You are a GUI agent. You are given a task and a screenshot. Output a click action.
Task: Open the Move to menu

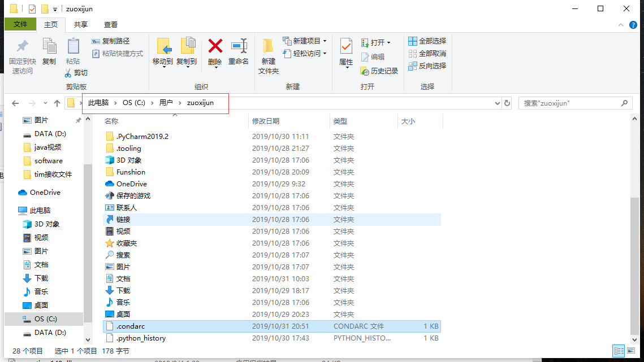(x=163, y=53)
